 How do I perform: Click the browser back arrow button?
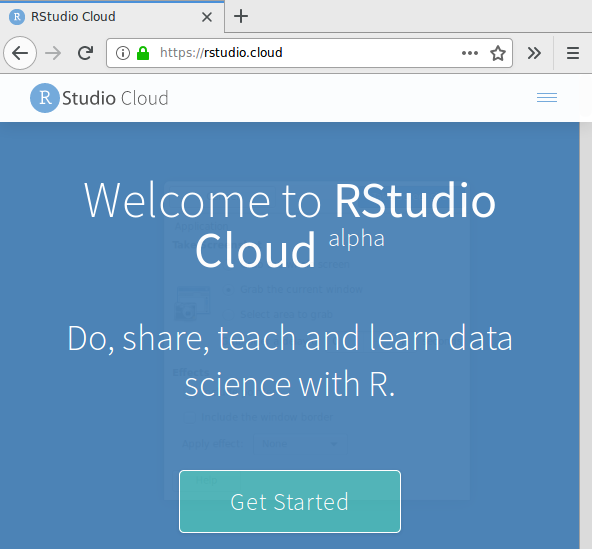[x=20, y=53]
